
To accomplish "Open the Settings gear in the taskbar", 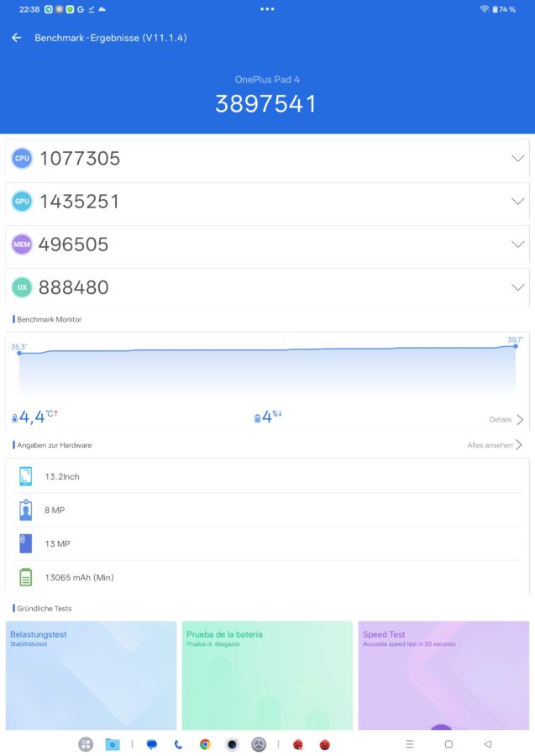I will point(259,744).
